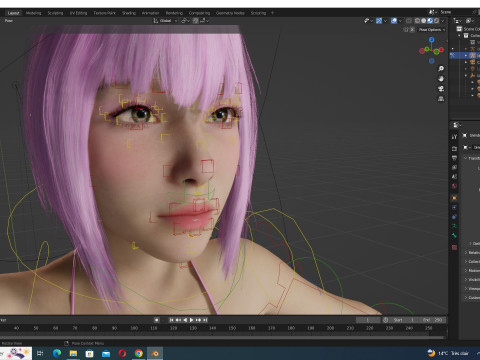Image resolution: width=480 pixels, height=360 pixels.
Task: Toggle viewport gizmos display
Action: pos(379,21)
